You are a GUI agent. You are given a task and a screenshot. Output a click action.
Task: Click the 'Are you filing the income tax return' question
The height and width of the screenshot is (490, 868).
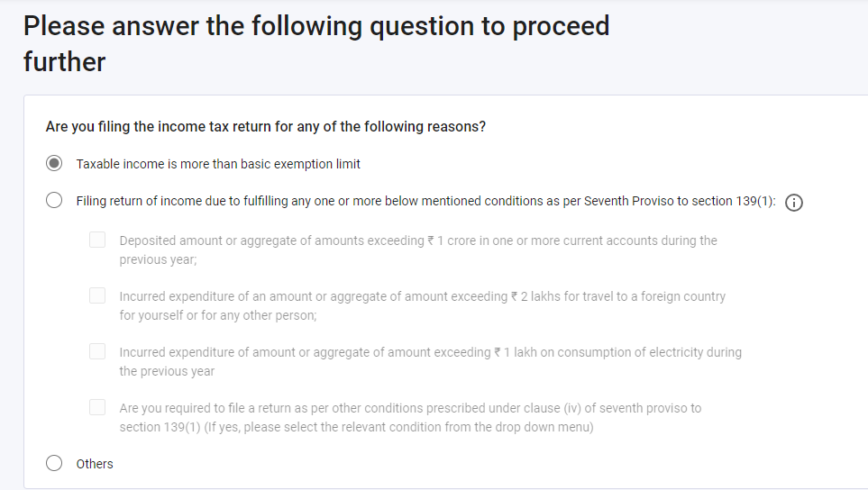pos(266,127)
